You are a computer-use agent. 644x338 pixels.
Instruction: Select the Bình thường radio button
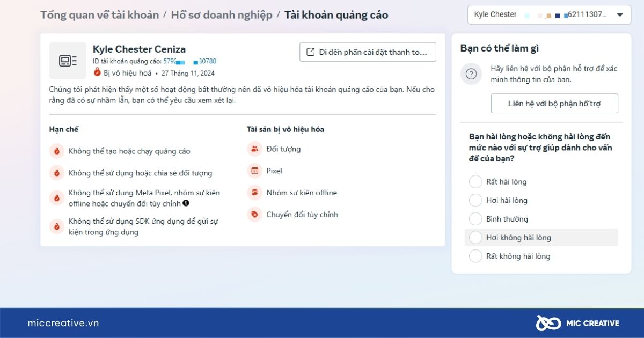point(475,219)
